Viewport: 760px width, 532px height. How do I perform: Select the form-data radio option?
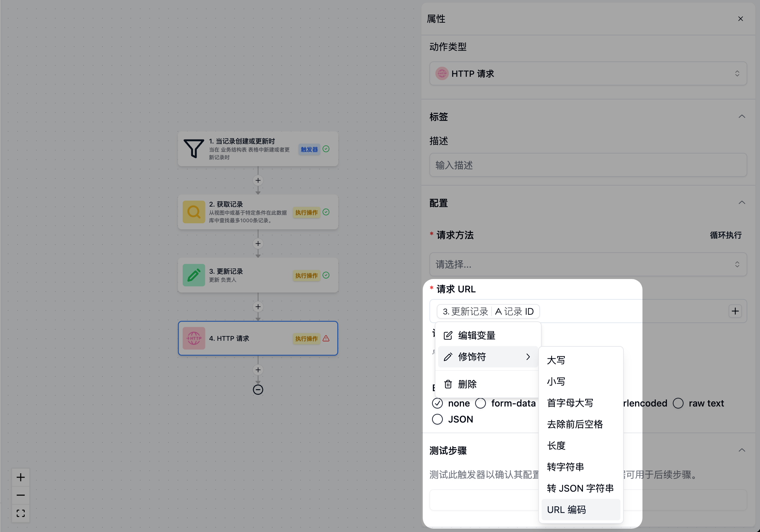[x=481, y=403]
